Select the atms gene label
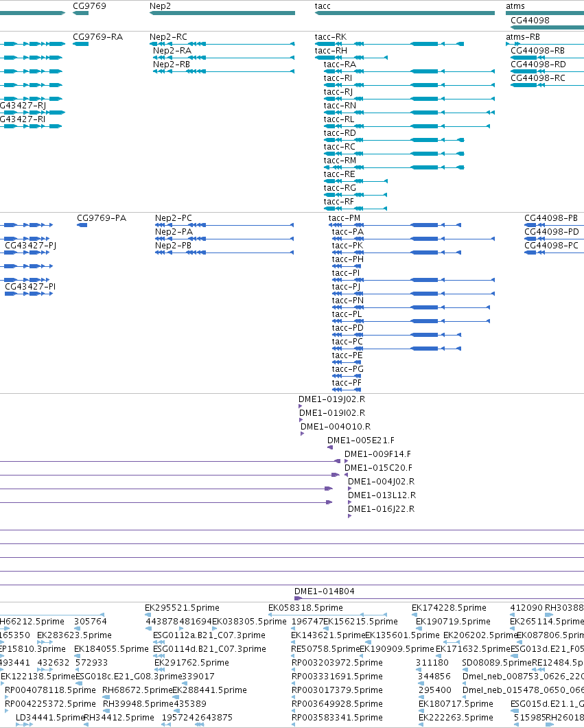Image resolution: width=584 pixels, height=728 pixels. tap(515, 6)
